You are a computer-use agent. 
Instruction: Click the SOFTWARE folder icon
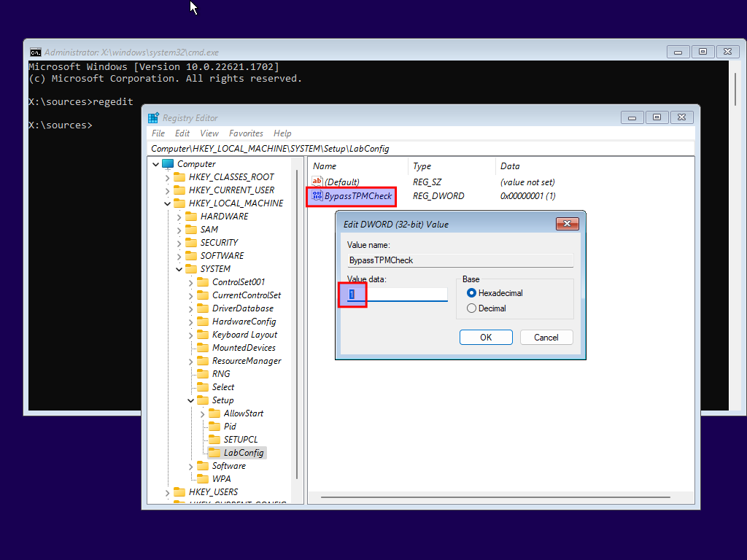click(191, 256)
